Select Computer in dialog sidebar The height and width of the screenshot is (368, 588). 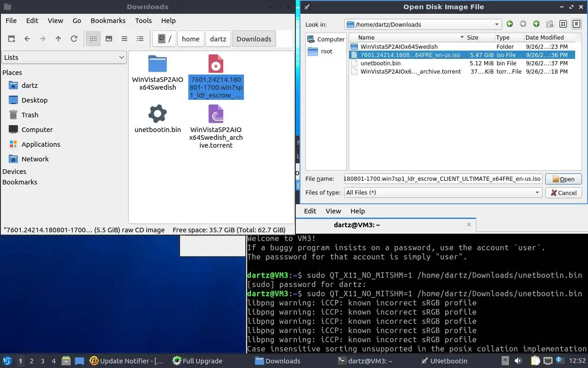tap(326, 40)
